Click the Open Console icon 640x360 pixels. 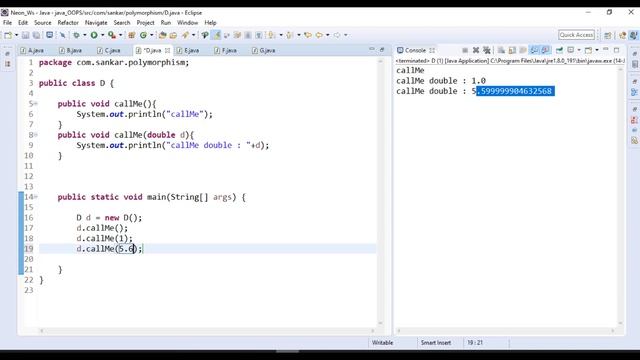pos(588,50)
